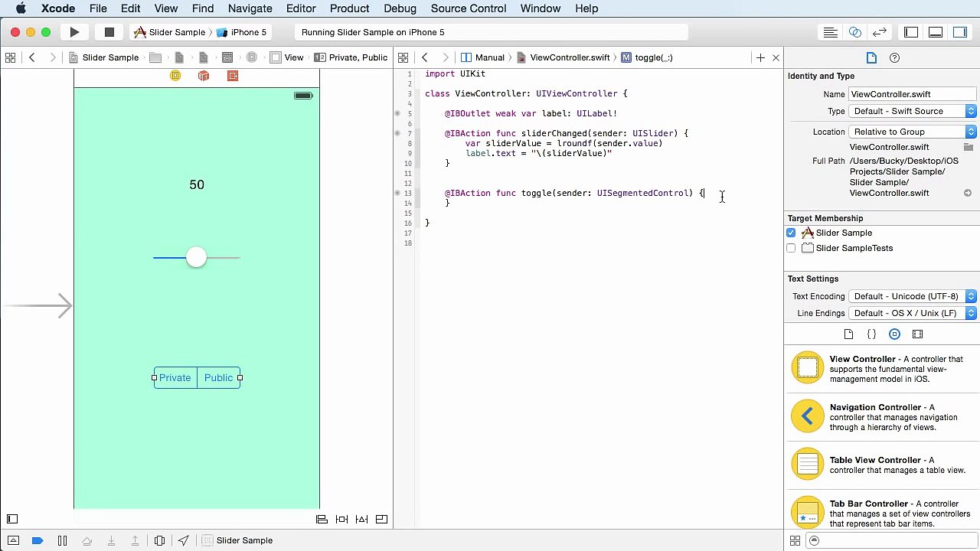Show the Version editor
980x551 pixels.
click(x=880, y=32)
